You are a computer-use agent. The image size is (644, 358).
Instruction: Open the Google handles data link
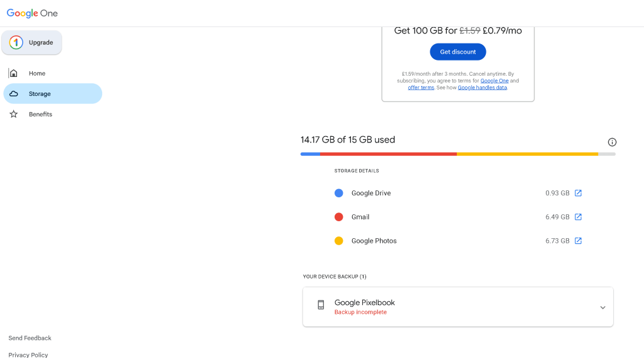coord(482,88)
